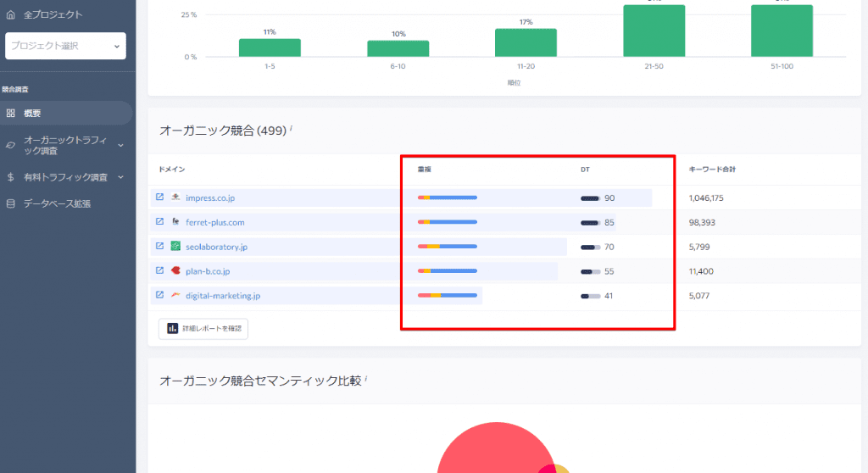Click the impress.co.jp favicon
The height and width of the screenshot is (473, 868).
coord(175,198)
